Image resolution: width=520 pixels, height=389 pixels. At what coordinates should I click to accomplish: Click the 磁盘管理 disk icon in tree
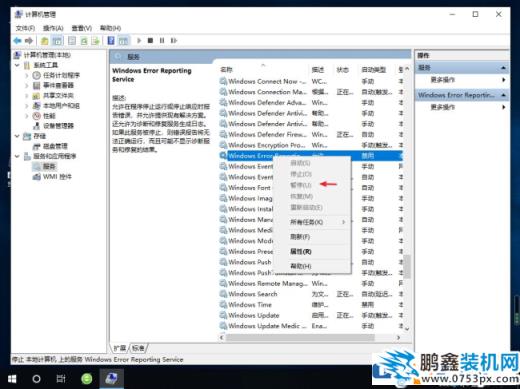(x=36, y=146)
